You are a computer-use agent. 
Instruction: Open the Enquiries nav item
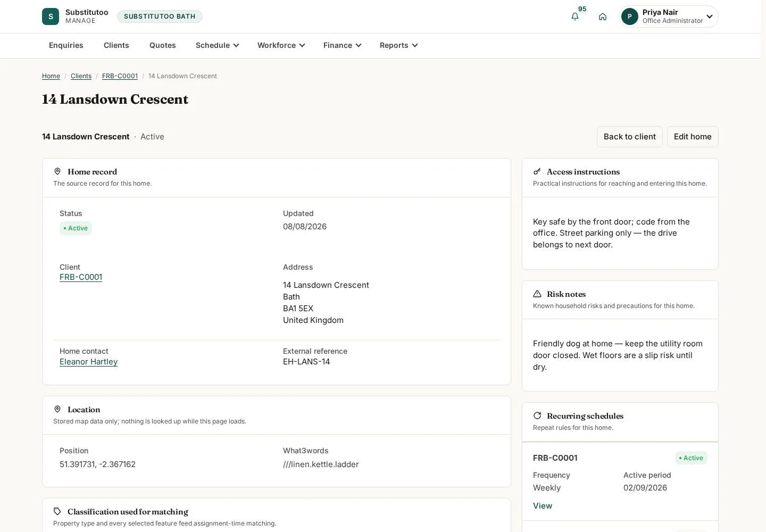tap(66, 45)
